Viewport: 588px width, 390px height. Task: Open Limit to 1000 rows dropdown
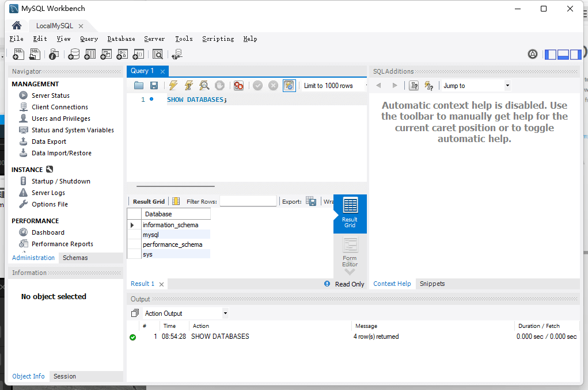334,85
